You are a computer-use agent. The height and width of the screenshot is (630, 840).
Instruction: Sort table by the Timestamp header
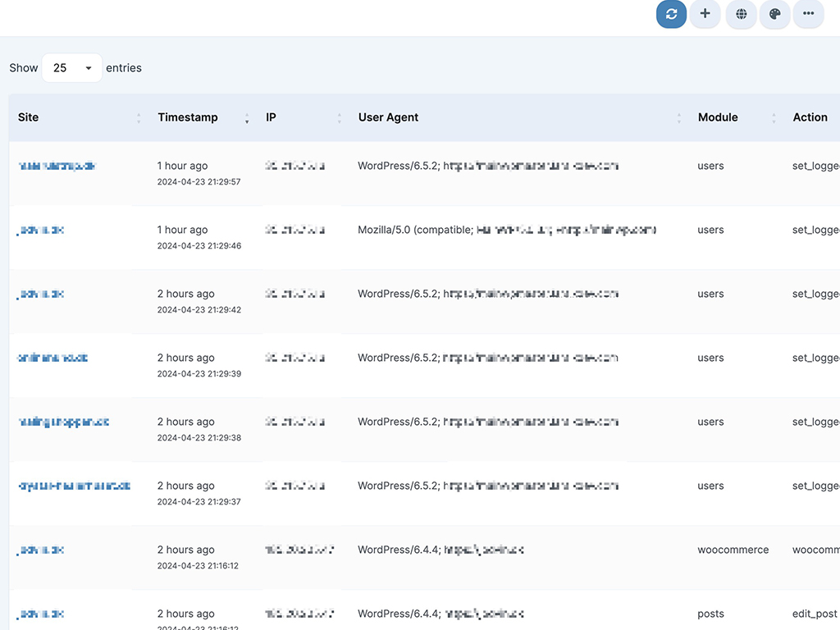pos(188,117)
